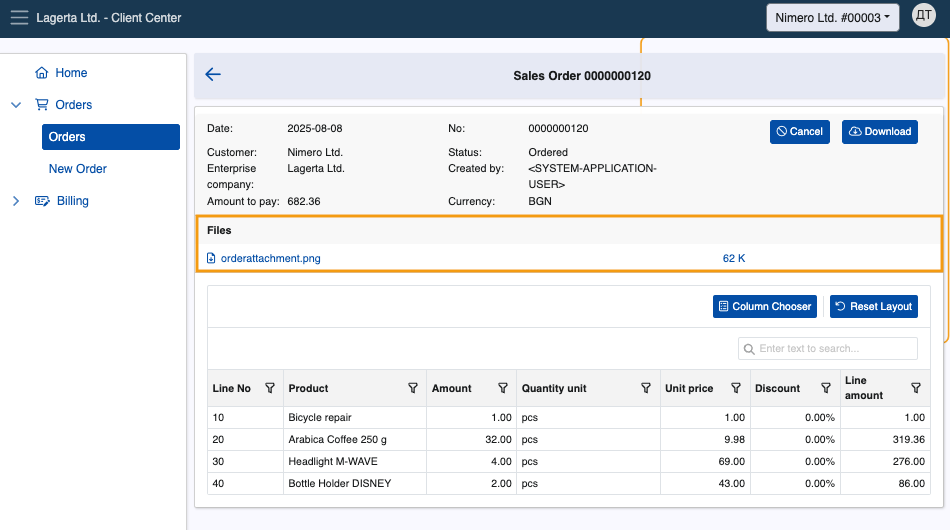Click the Amount column filter icon
Viewport: 950px width, 530px height.
coord(503,388)
